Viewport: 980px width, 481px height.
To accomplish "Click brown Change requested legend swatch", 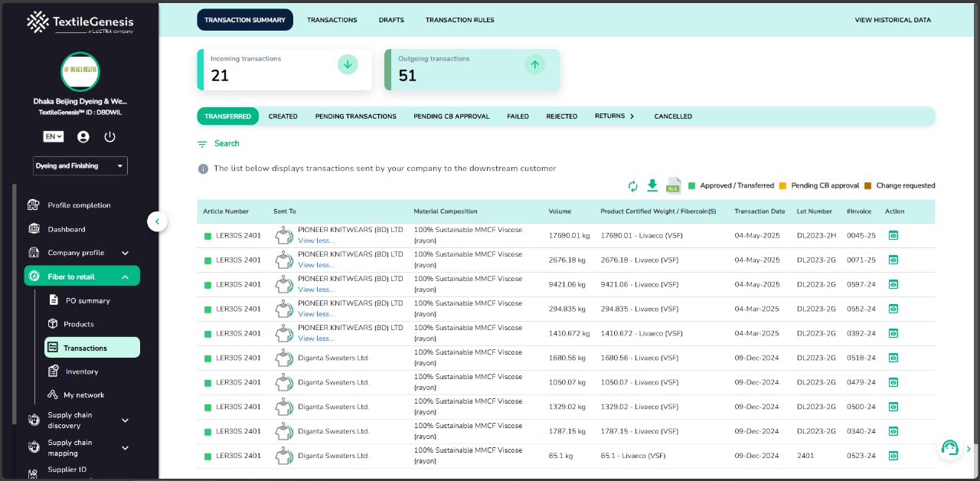I will tap(867, 185).
